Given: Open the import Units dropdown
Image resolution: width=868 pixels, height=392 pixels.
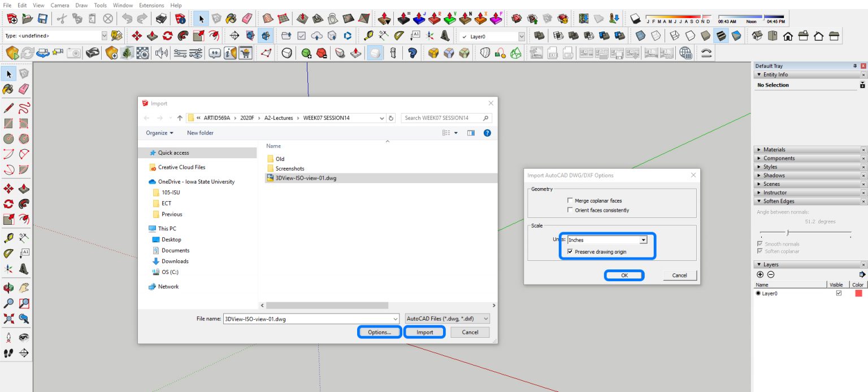Looking at the screenshot, I should [x=643, y=239].
